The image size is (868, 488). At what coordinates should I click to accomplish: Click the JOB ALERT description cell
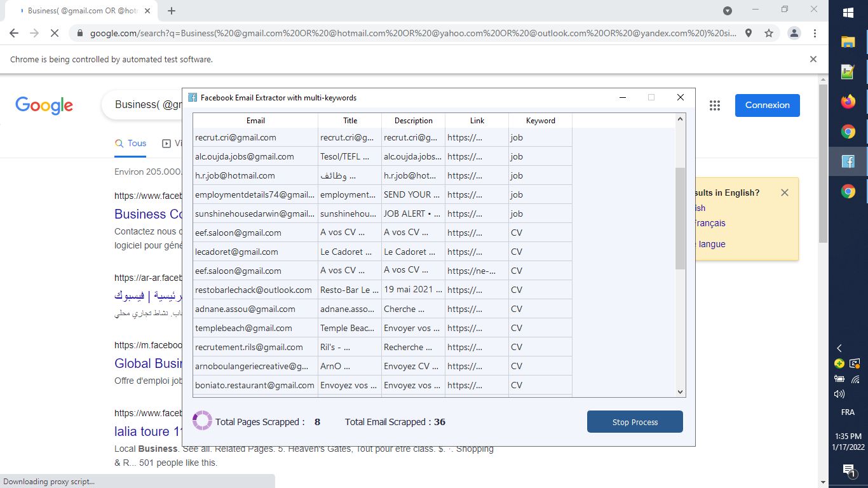point(414,213)
